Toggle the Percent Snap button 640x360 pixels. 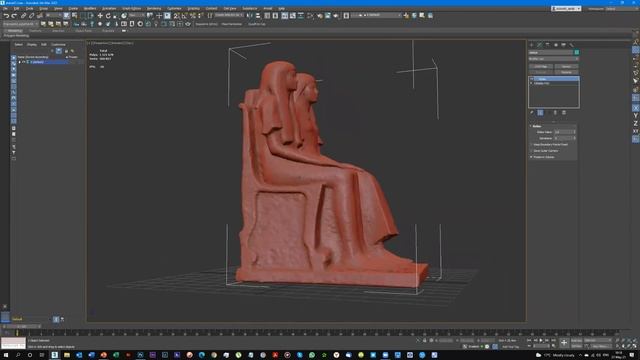193,16
